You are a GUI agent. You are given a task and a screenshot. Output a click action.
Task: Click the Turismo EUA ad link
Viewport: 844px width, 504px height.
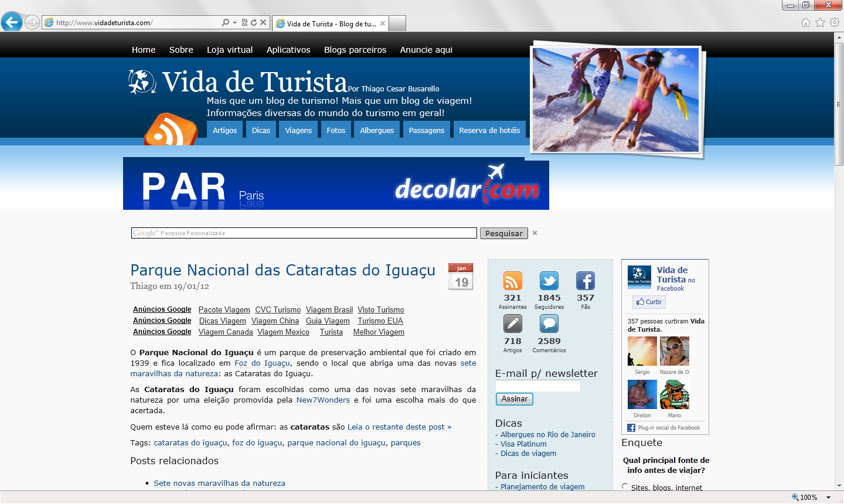(380, 321)
